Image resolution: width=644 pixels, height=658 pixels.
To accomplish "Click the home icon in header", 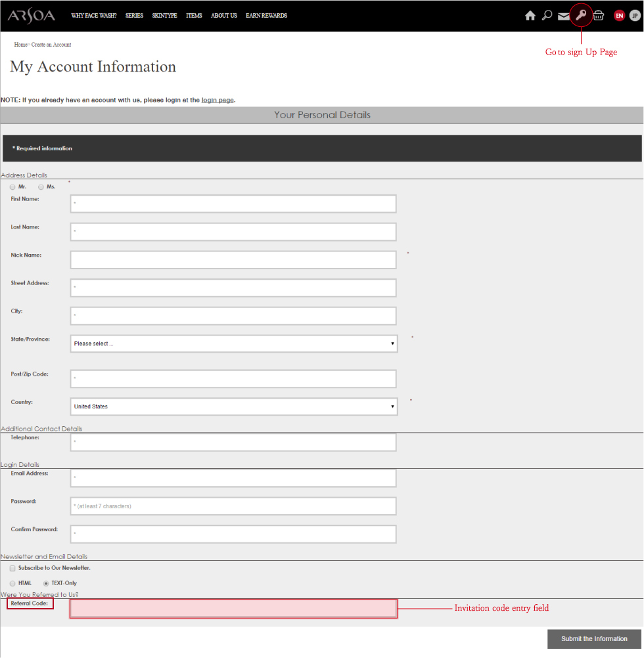I will click(x=530, y=16).
